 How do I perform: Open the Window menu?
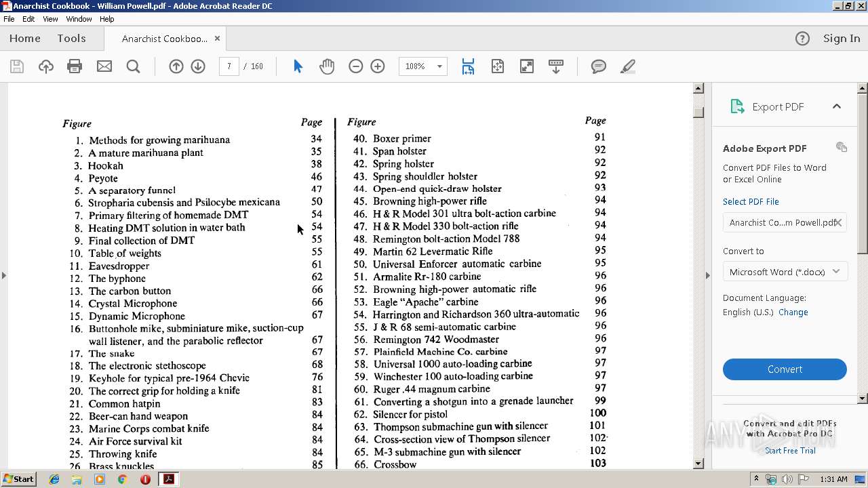[79, 19]
